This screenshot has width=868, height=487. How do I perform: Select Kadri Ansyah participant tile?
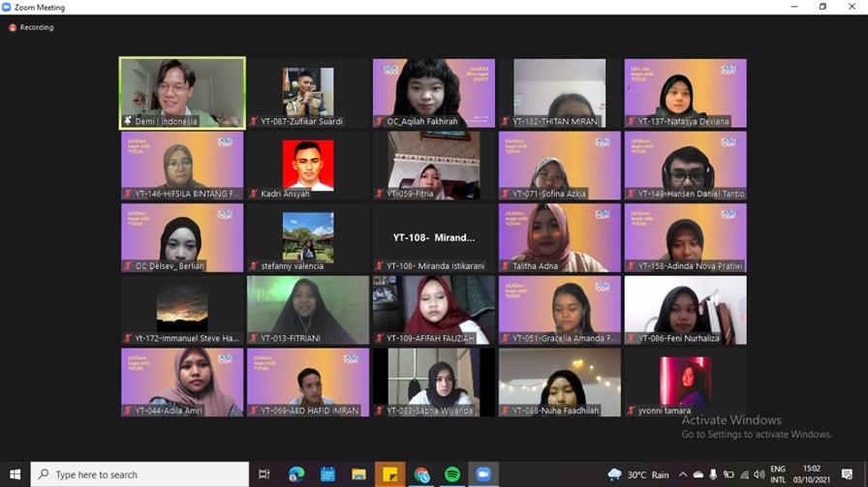pyautogui.click(x=308, y=166)
